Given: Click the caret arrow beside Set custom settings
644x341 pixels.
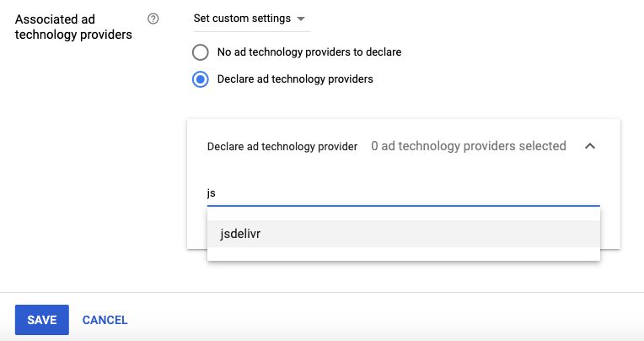Looking at the screenshot, I should 301,19.
